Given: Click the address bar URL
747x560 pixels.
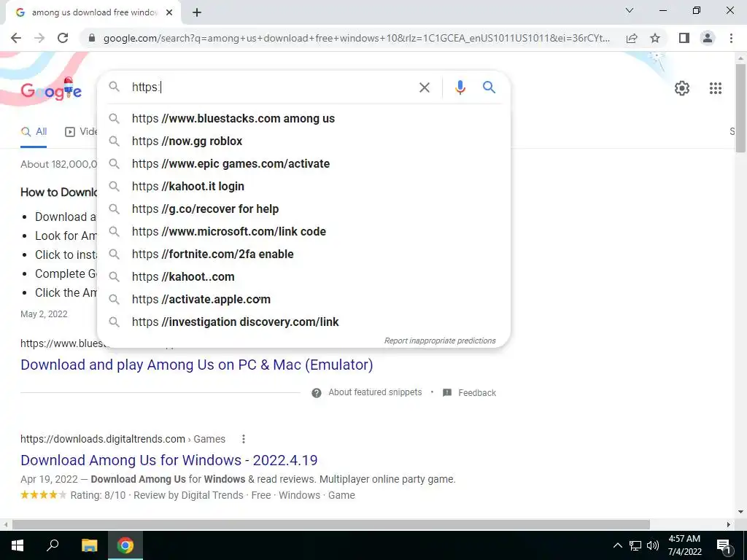Looking at the screenshot, I should pyautogui.click(x=356, y=38).
